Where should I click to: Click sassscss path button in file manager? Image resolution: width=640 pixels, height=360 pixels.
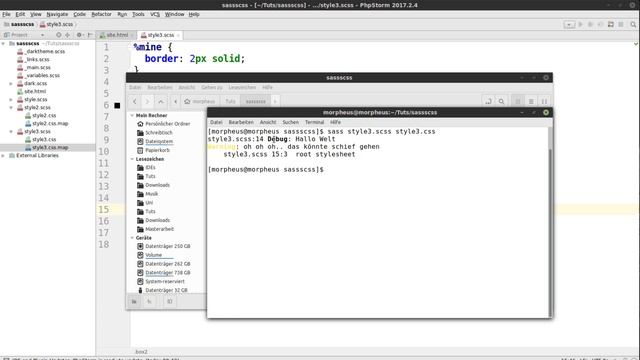(x=256, y=101)
